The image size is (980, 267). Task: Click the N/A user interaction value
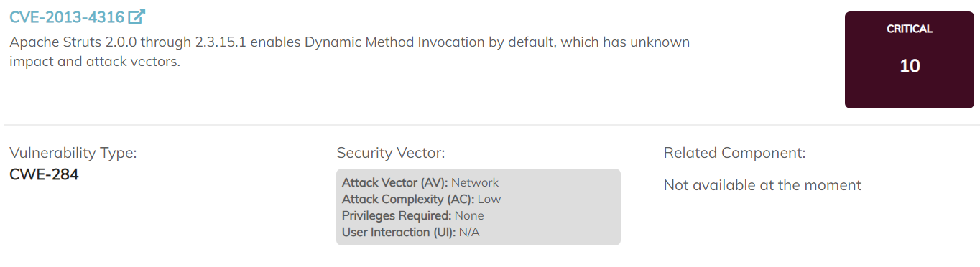click(x=469, y=232)
